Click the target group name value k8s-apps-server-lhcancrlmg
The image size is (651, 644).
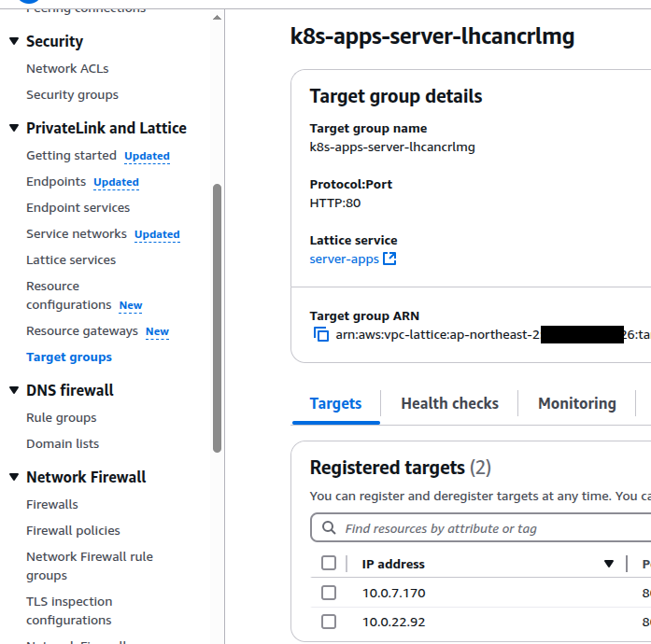pos(392,147)
